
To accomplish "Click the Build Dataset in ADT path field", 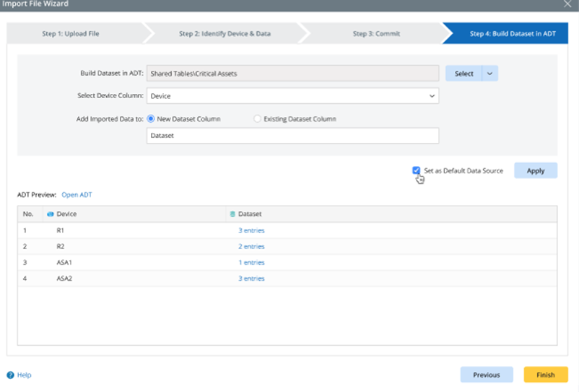I will point(292,74).
